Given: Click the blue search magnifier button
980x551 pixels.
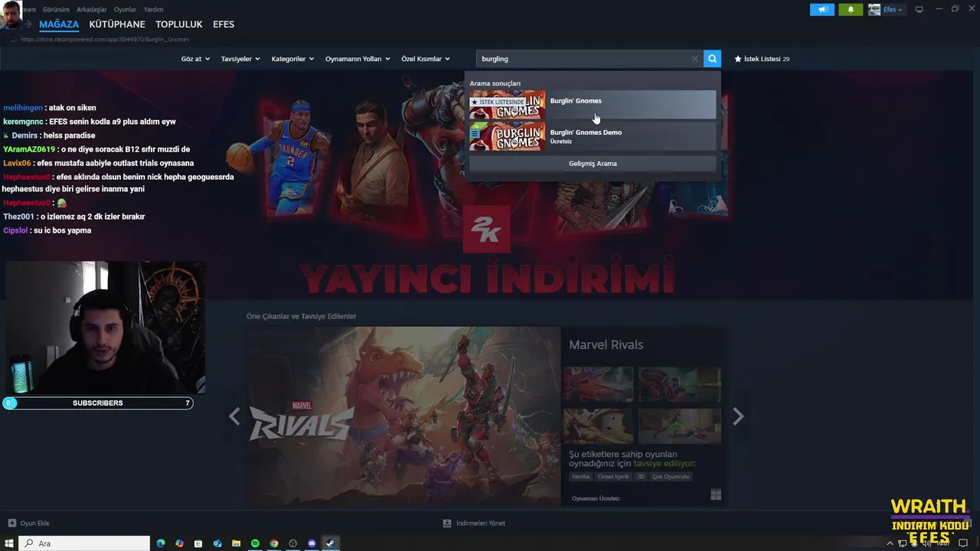Looking at the screenshot, I should click(712, 59).
